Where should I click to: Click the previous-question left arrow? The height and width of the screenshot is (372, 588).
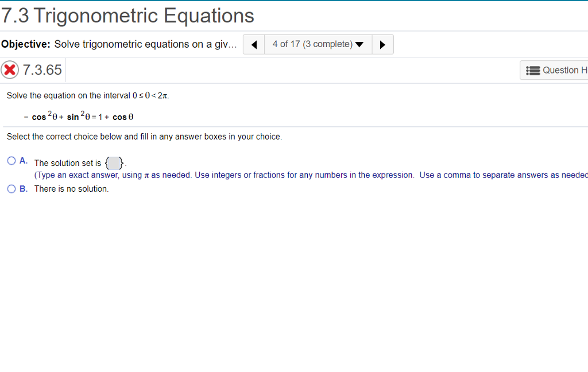tap(253, 44)
